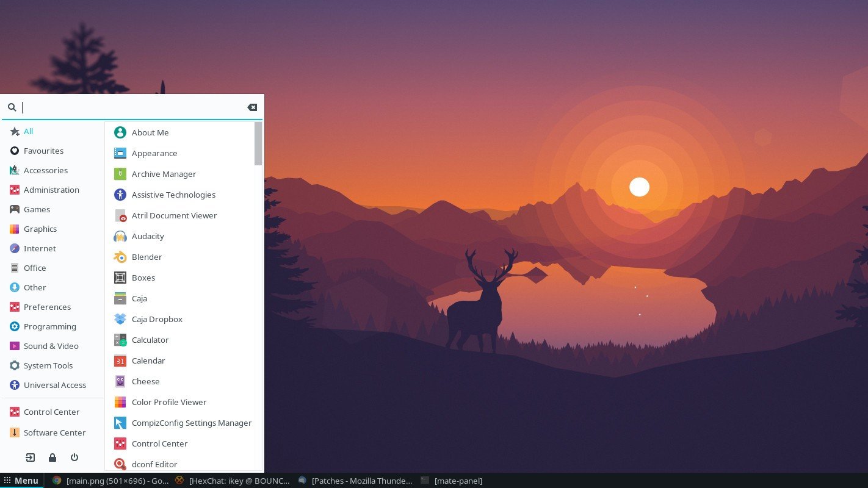Launch Atril Document Viewer icon
The height and width of the screenshot is (488, 868).
[120, 215]
